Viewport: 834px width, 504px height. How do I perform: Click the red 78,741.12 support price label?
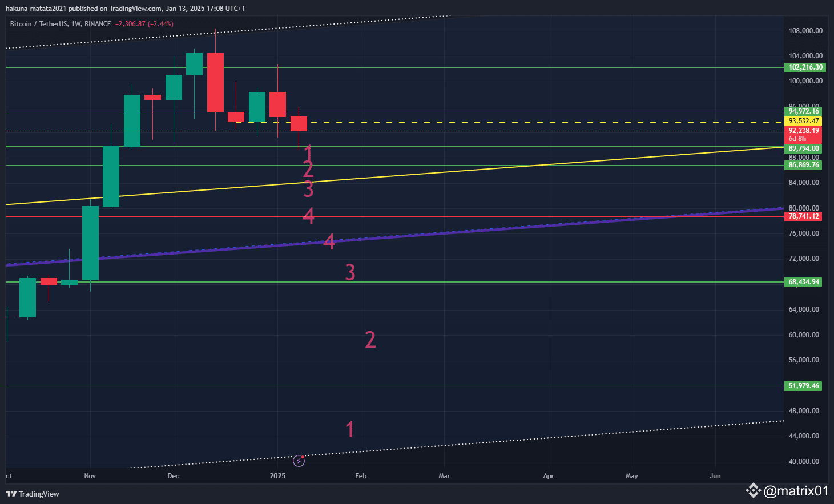click(803, 216)
